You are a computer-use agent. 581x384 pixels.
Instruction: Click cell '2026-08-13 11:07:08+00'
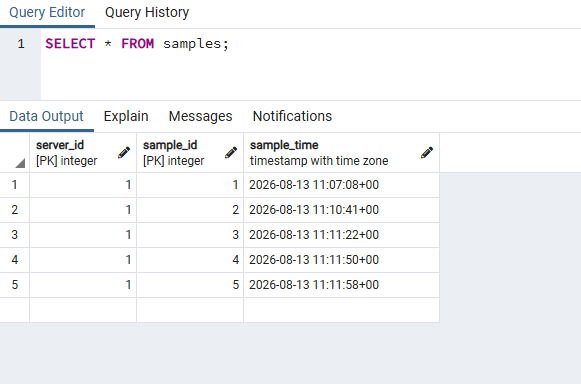[342, 185]
